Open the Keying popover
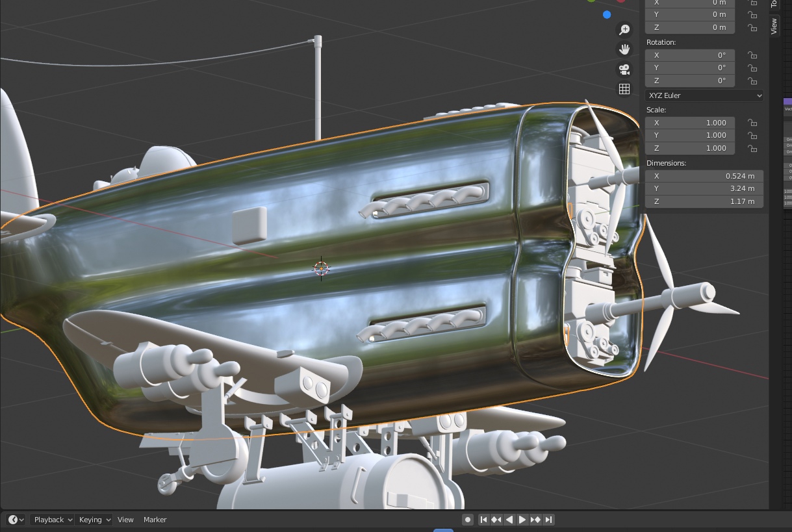The height and width of the screenshot is (532, 792). click(x=95, y=520)
